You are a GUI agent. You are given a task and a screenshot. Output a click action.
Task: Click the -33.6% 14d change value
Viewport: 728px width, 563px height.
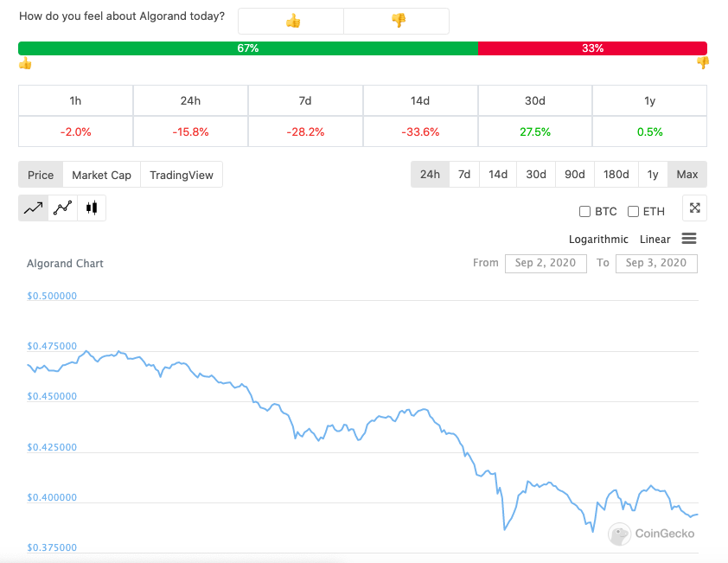point(420,132)
